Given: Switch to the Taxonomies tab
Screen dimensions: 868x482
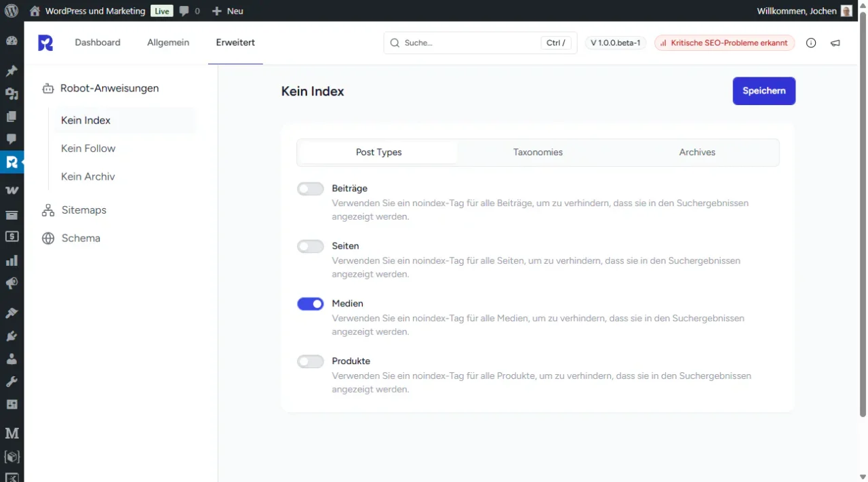Looking at the screenshot, I should pyautogui.click(x=538, y=153).
